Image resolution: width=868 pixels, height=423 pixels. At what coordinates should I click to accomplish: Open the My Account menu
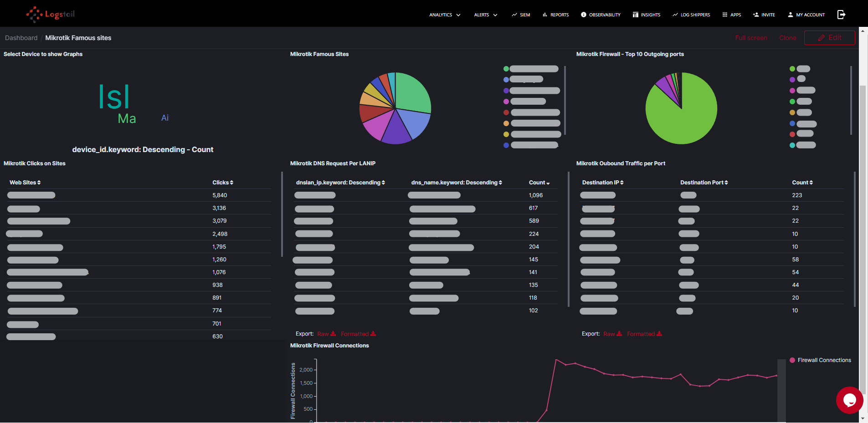(x=806, y=15)
